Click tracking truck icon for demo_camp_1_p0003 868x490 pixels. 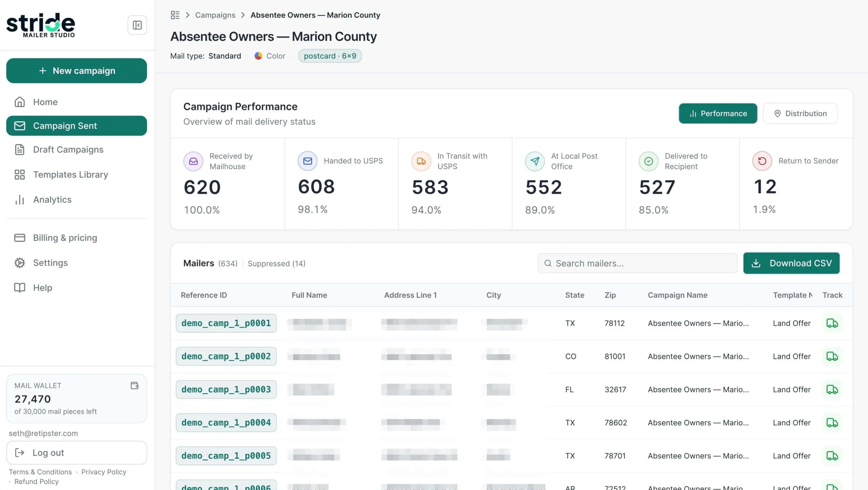click(x=832, y=390)
